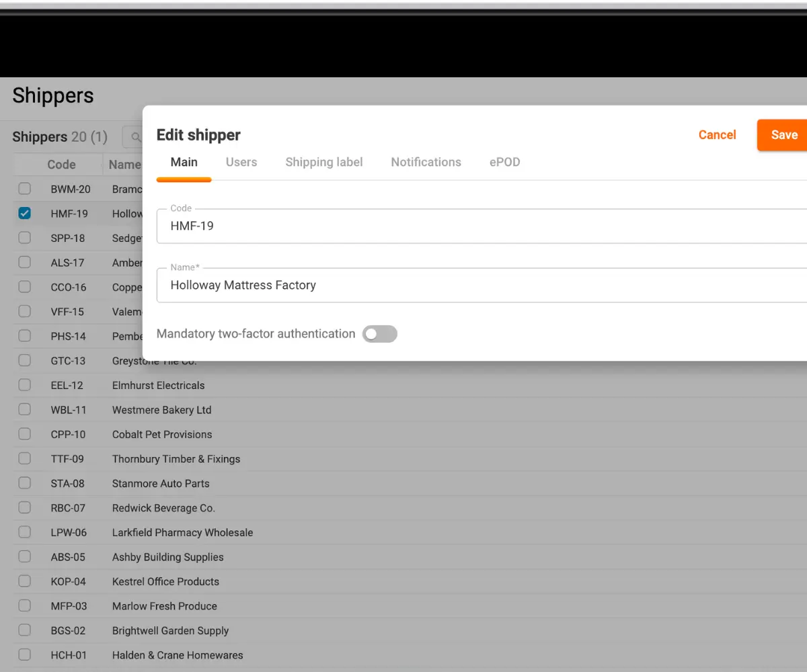The image size is (807, 672).
Task: Click Elmhurst Electricals name cell
Action: click(x=159, y=386)
